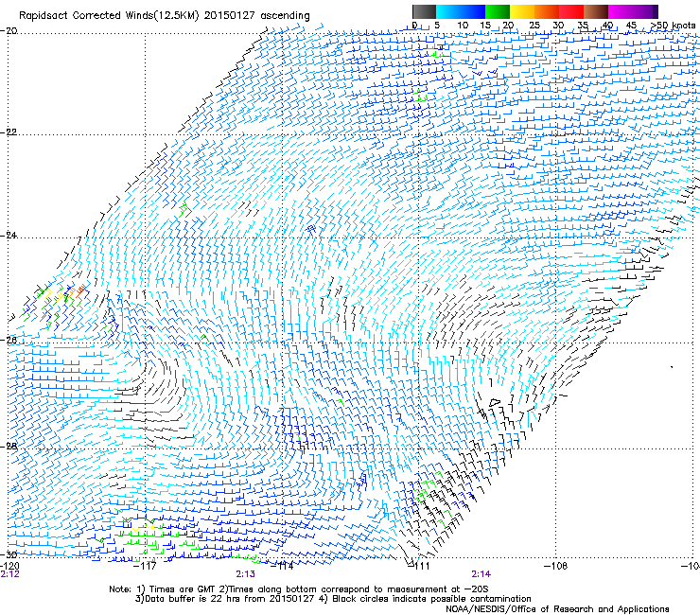Click the latitude label -22
The height and width of the screenshot is (615, 700).
click(9, 132)
